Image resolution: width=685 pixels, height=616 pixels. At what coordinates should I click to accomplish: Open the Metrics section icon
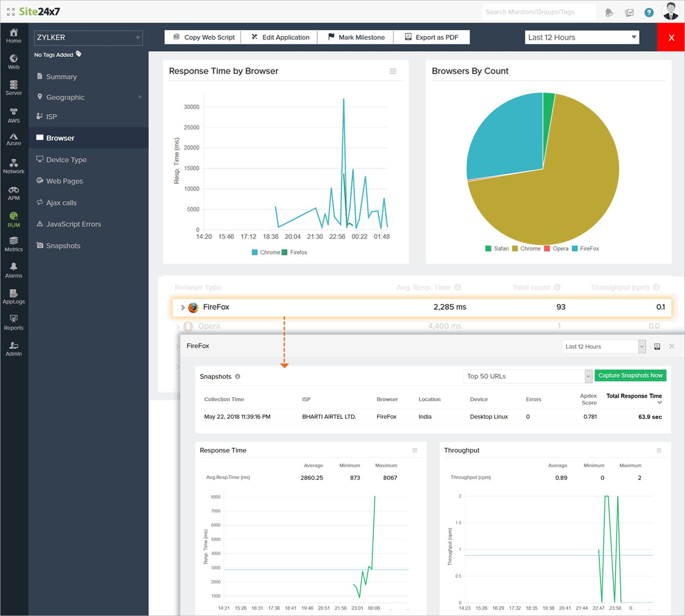[14, 241]
